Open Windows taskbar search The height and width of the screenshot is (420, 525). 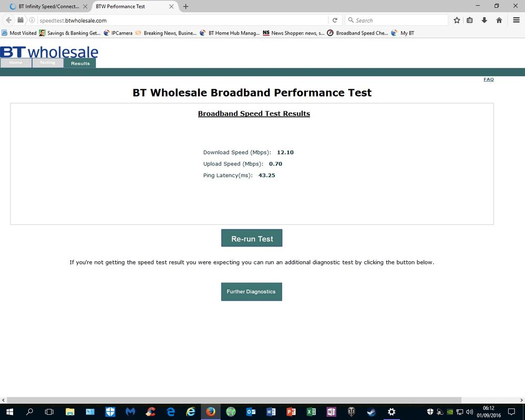(x=29, y=412)
